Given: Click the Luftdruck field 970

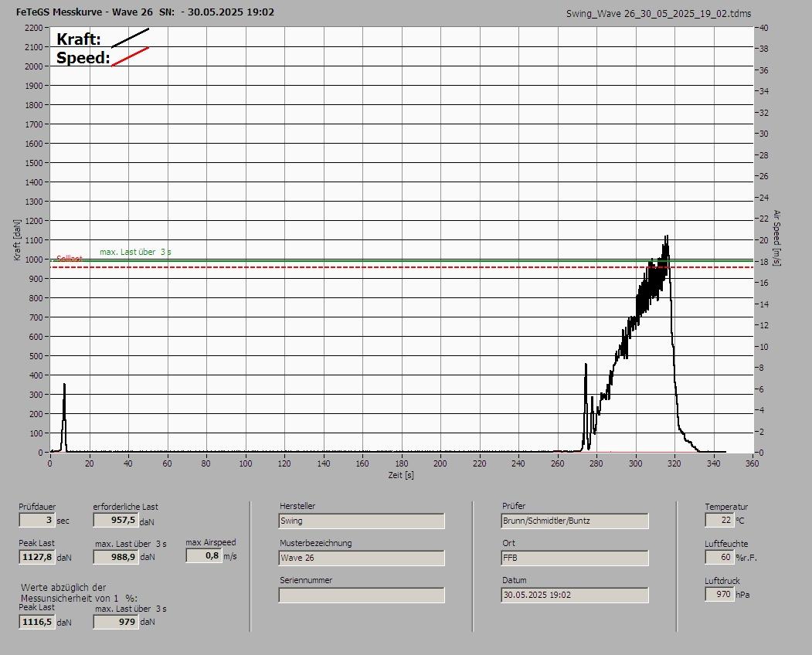Looking at the screenshot, I should pos(719,594).
